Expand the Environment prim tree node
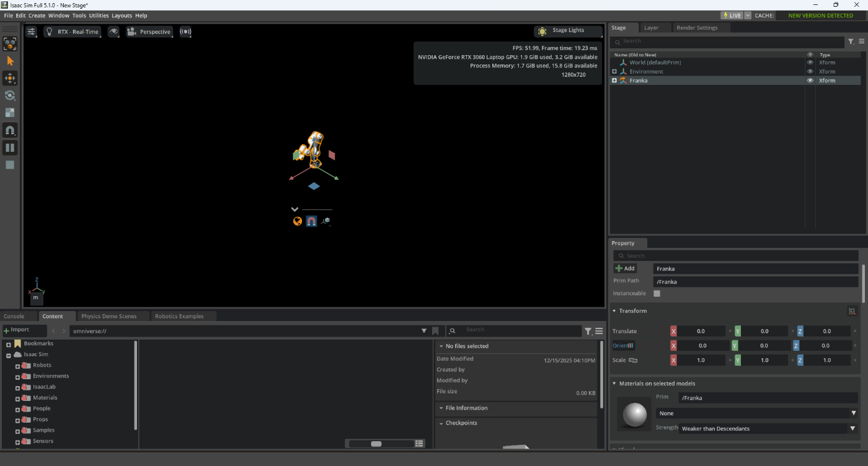This screenshot has width=868, height=466. [x=614, y=71]
